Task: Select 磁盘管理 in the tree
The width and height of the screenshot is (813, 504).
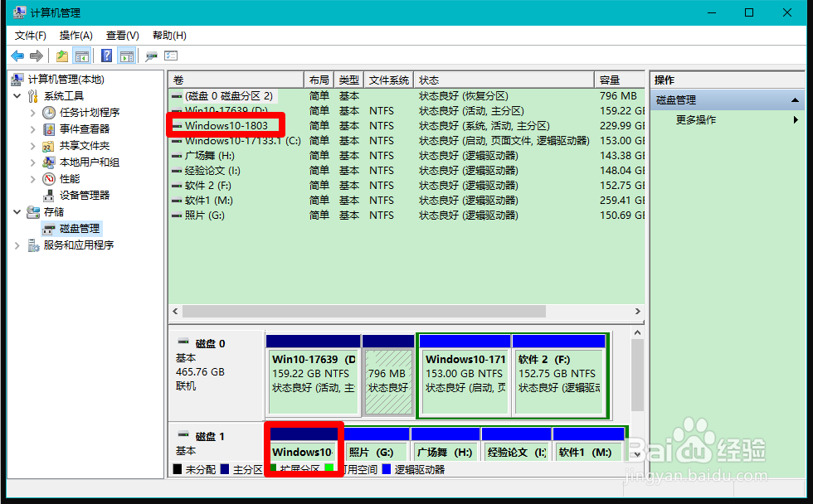Action: tap(80, 229)
